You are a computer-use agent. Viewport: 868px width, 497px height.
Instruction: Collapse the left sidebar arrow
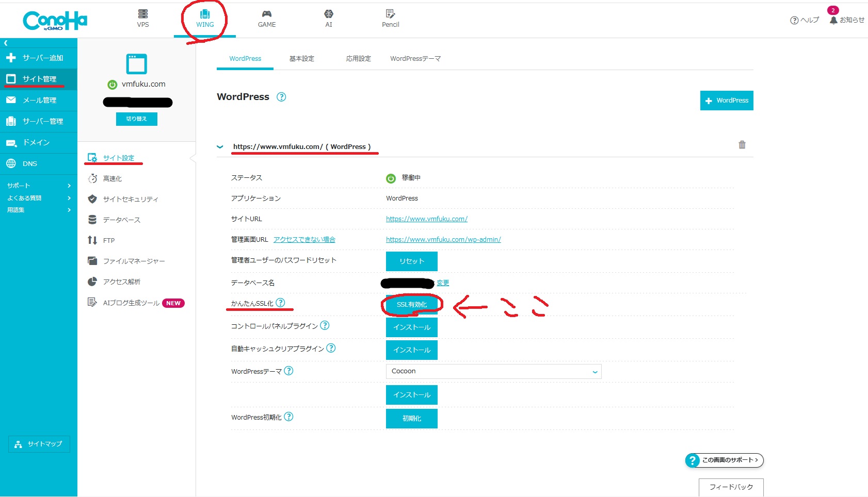click(6, 43)
